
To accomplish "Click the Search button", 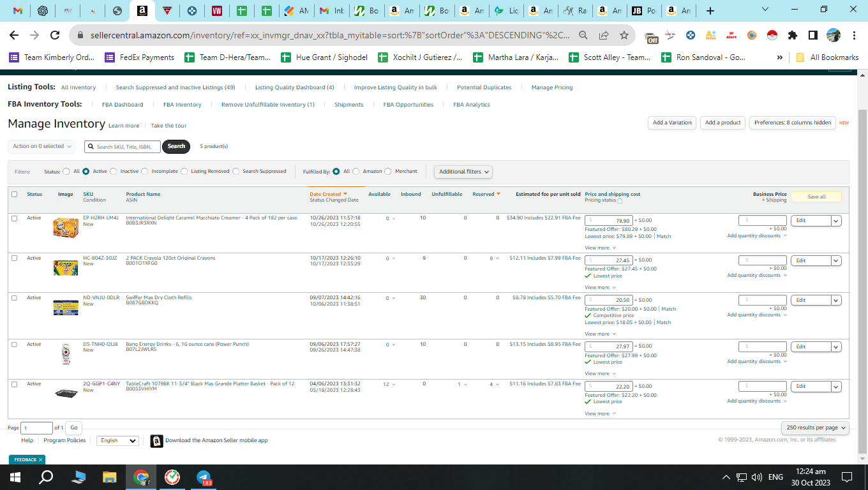I will click(x=176, y=146).
